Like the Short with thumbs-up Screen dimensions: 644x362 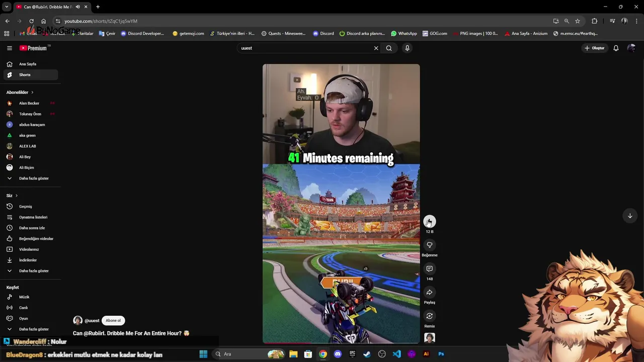point(429,222)
